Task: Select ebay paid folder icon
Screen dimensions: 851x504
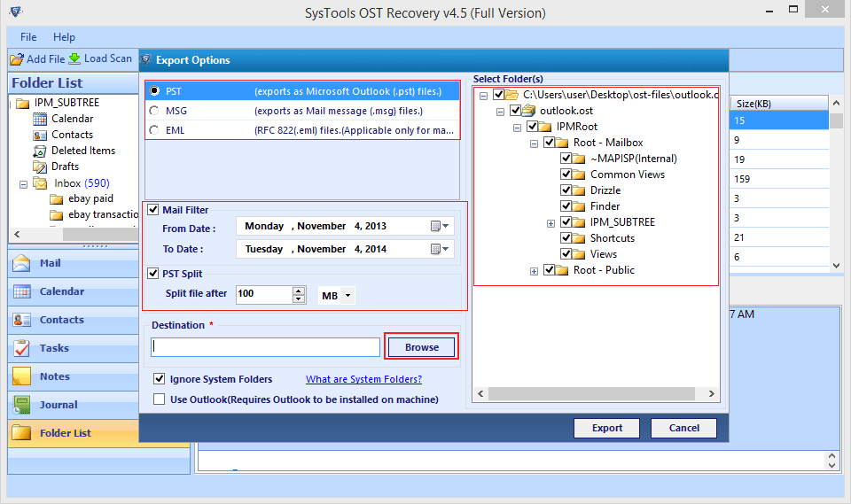Action: 57,199
